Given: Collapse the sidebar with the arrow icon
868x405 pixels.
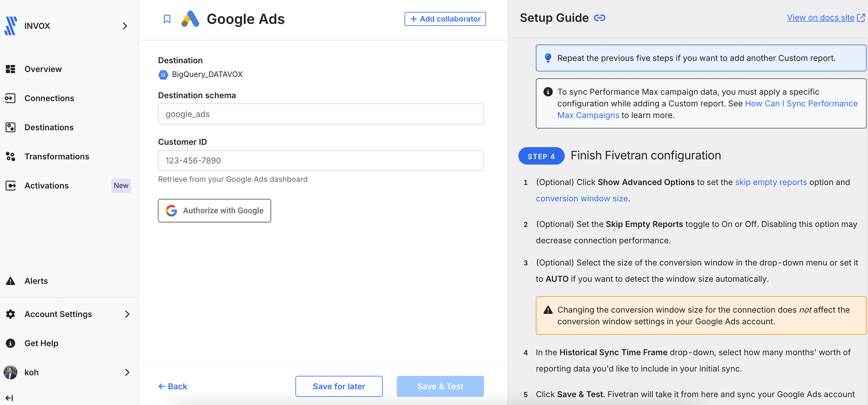Looking at the screenshot, I should pyautogui.click(x=9, y=398).
